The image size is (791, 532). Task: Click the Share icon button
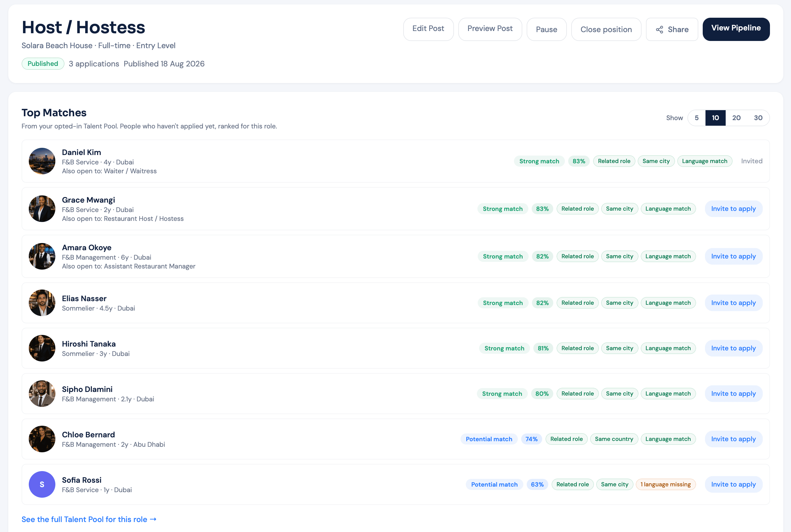click(x=672, y=30)
